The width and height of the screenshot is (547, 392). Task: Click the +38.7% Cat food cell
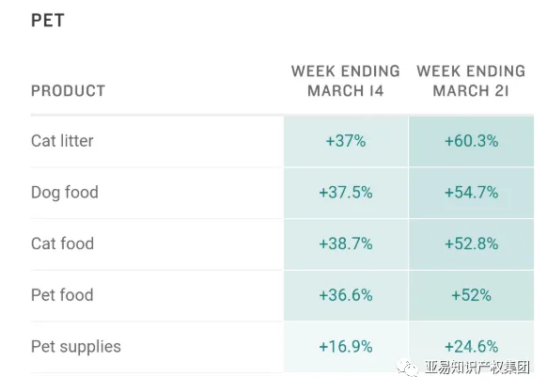click(x=346, y=244)
